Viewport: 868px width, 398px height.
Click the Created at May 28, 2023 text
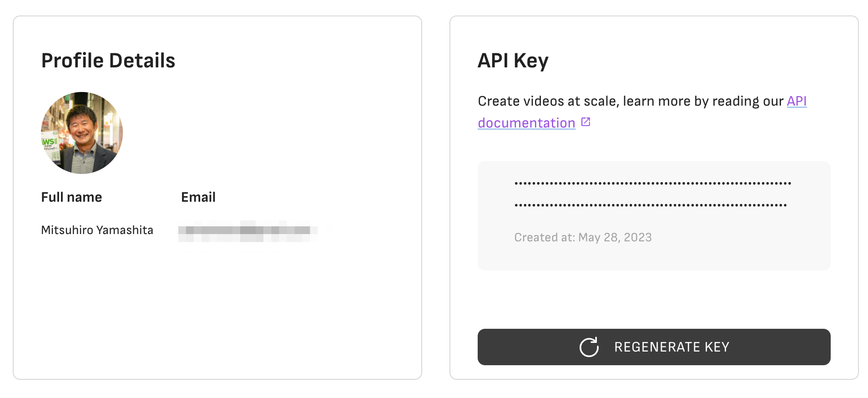pyautogui.click(x=583, y=237)
